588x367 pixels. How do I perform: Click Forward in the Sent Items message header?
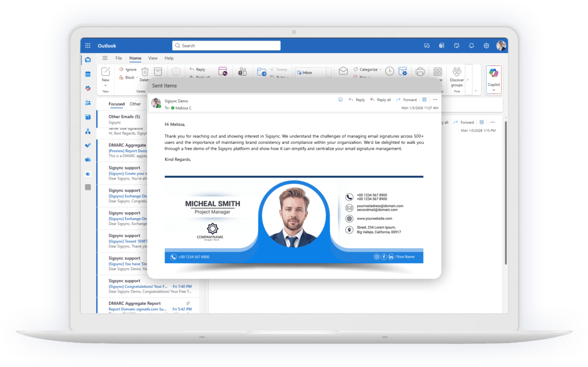[x=407, y=100]
